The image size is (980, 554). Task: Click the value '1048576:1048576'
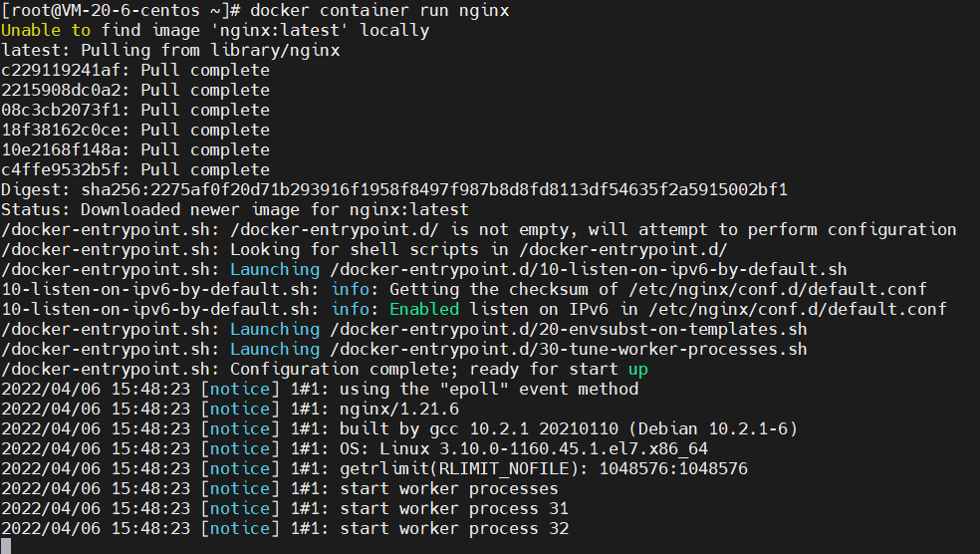coord(673,469)
